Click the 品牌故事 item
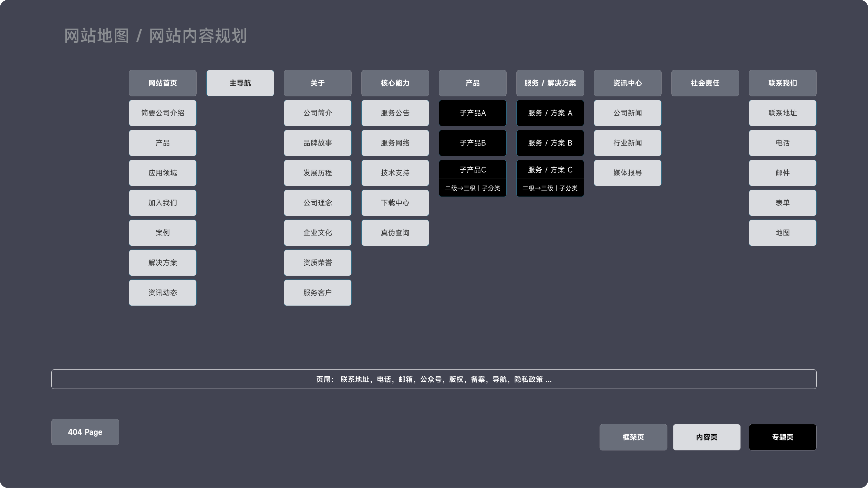The width and height of the screenshot is (868, 488). point(318,143)
